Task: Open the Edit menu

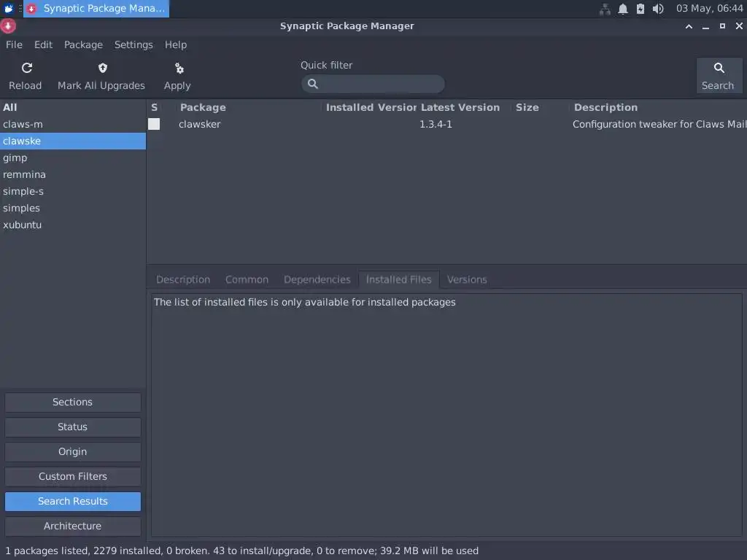Action: (43, 44)
